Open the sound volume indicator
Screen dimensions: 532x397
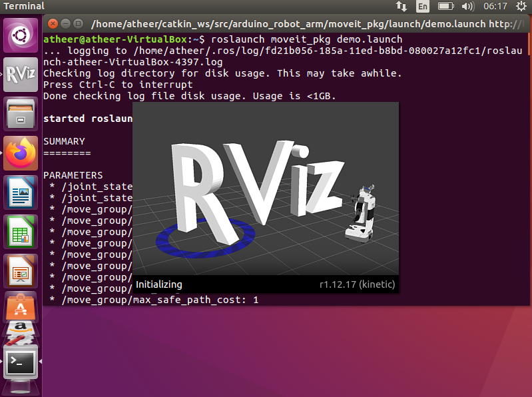click(x=468, y=6)
